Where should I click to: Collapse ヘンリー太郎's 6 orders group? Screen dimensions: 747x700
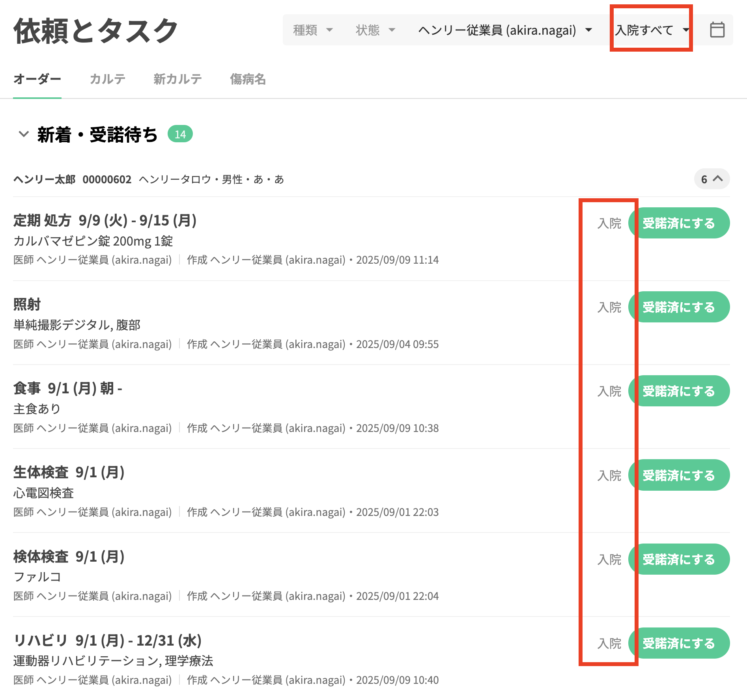712,179
